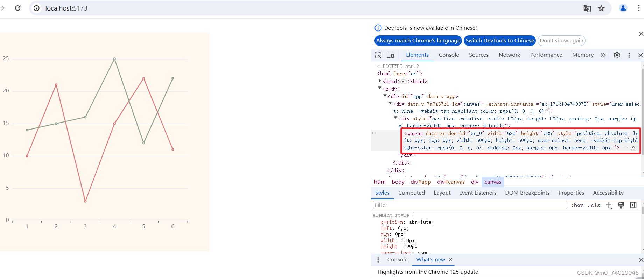Reload the page with the refresh icon
This screenshot has height=279, width=644.
[x=17, y=8]
